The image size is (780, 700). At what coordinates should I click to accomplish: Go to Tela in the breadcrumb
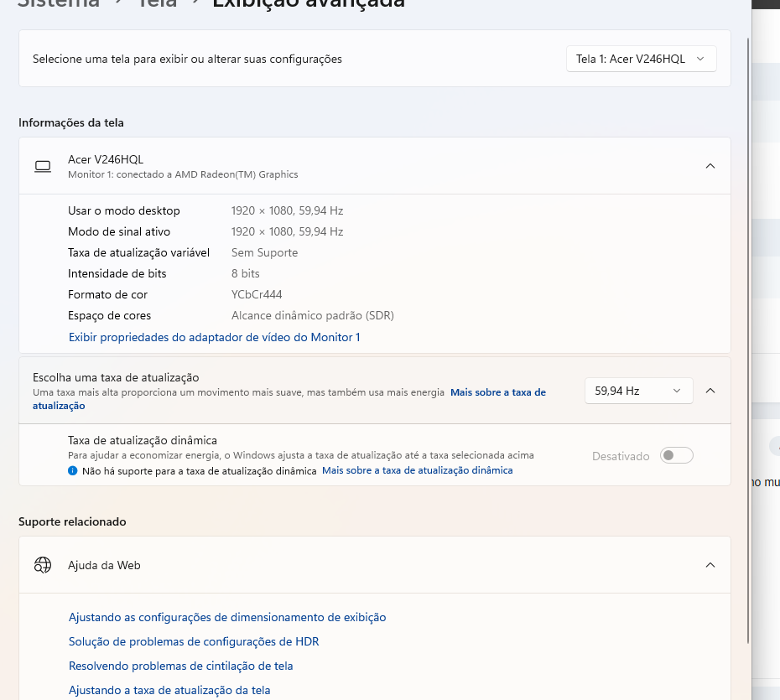tap(156, 3)
